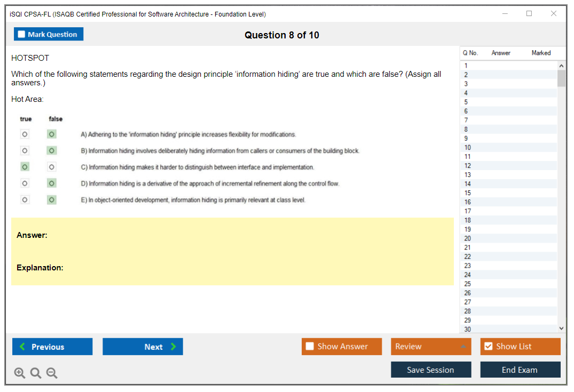The height and width of the screenshot is (392, 574).
Task: Mark statement E as true
Action: pos(25,200)
